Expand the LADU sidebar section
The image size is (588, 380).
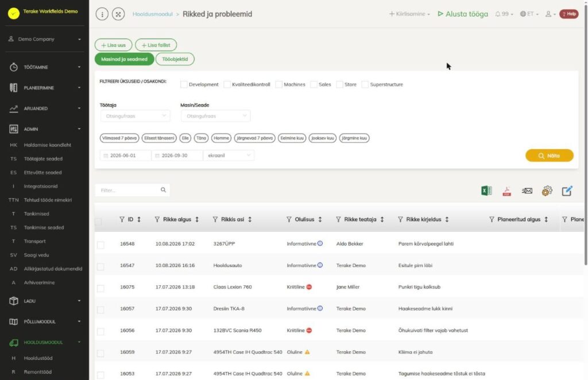pos(45,301)
